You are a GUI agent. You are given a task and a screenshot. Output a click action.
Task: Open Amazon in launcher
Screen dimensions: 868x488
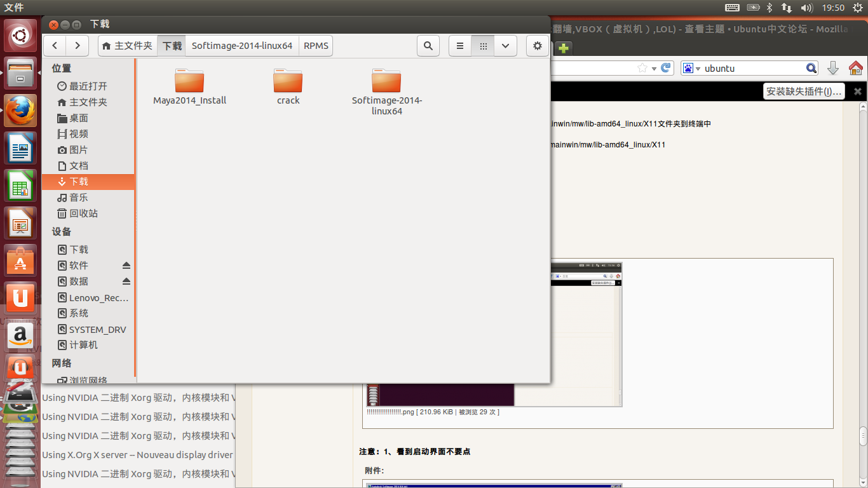(20, 335)
